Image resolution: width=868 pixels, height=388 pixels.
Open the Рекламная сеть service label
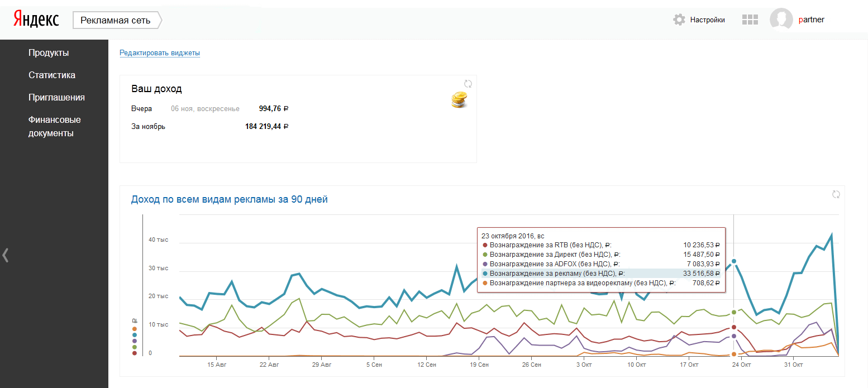116,21
